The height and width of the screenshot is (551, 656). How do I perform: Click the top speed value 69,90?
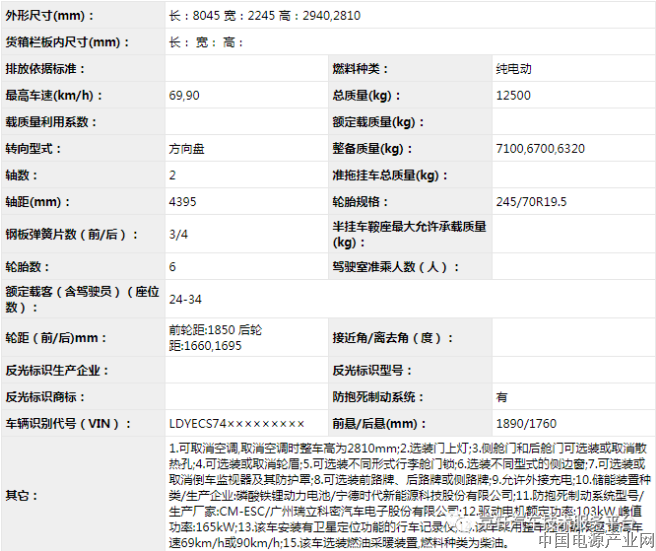[x=184, y=95]
